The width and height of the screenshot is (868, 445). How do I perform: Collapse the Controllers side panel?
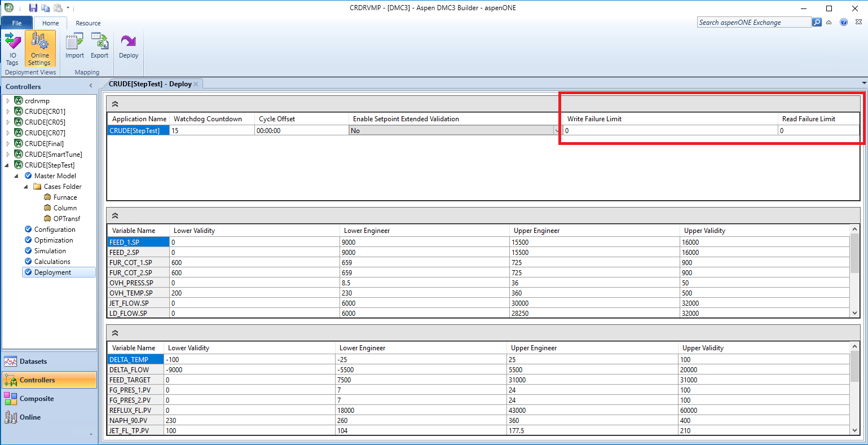[x=91, y=86]
